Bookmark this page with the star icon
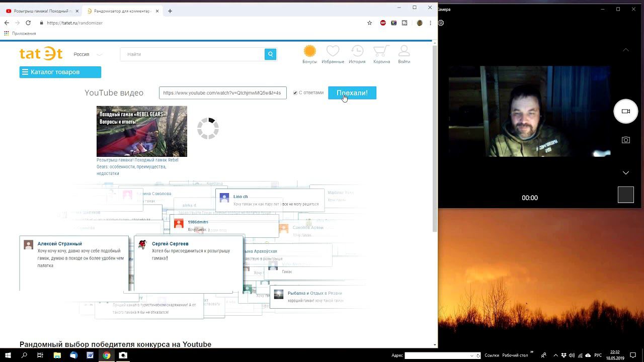The width and height of the screenshot is (644, 362). coord(369,23)
